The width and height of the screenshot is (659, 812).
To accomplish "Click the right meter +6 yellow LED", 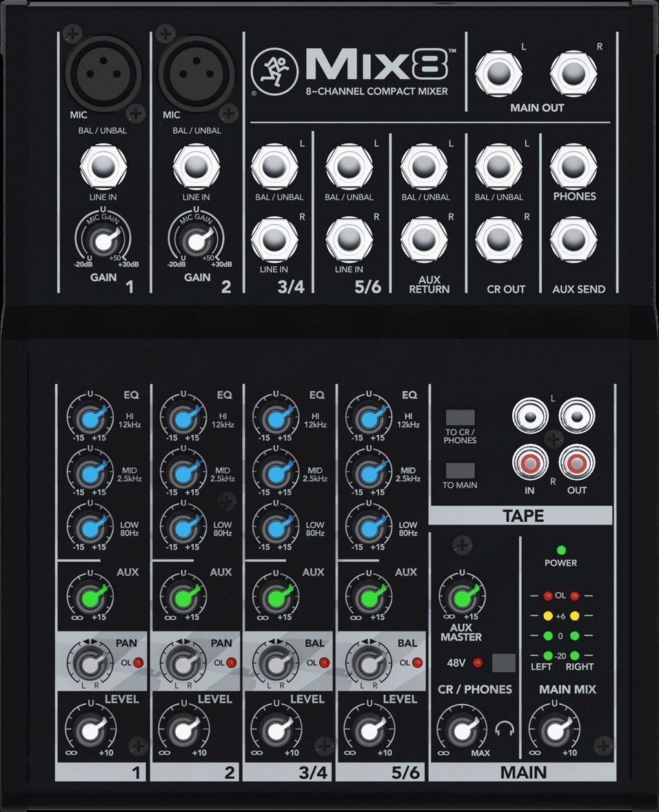I will 574,616.
